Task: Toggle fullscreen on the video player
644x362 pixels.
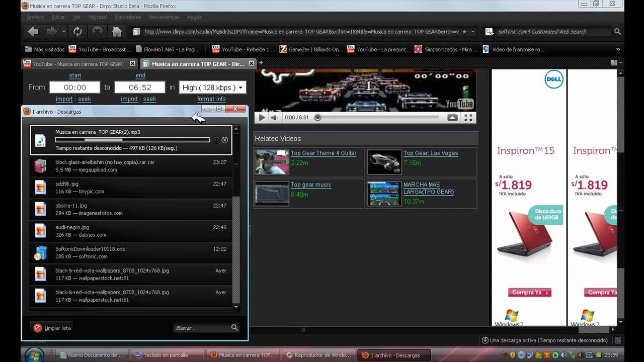Action: pos(468,118)
